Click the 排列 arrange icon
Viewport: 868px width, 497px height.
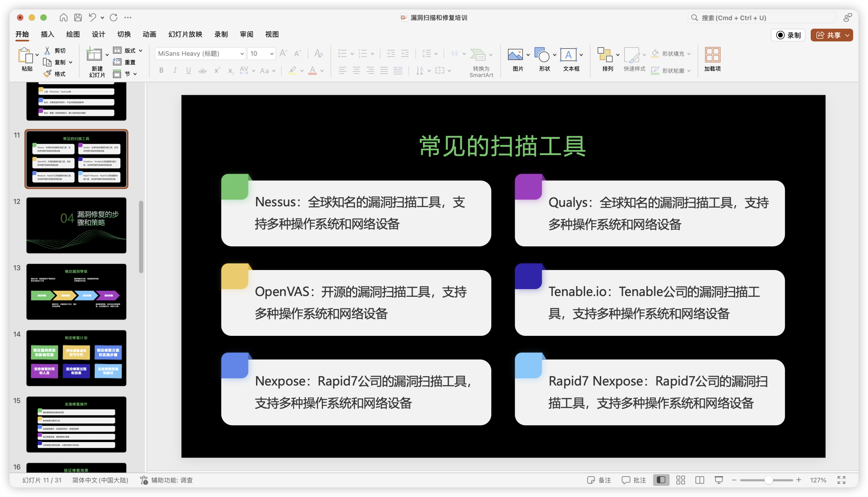pyautogui.click(x=605, y=55)
